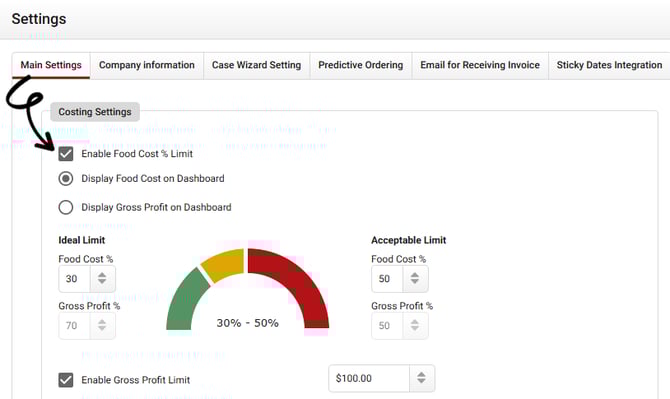Uncheck Enable Food Cost % Limit checkbox
The image size is (670, 399).
point(66,154)
